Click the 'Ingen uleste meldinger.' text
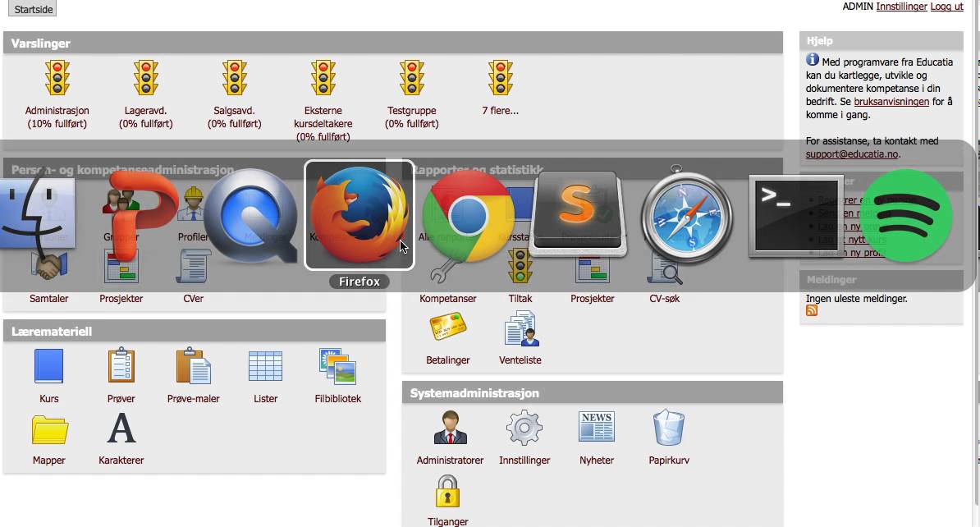Viewport: 980px width, 527px height. [856, 298]
